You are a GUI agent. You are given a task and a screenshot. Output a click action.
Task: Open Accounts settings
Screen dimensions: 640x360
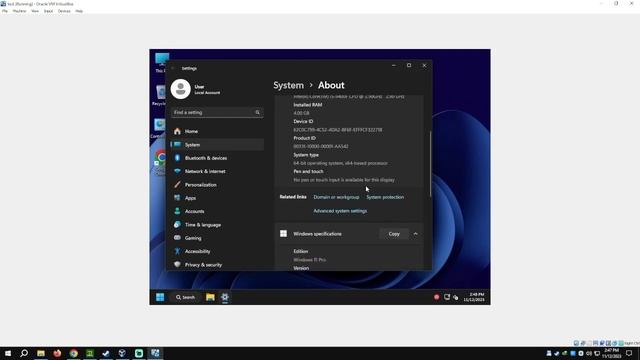pyautogui.click(x=217, y=211)
